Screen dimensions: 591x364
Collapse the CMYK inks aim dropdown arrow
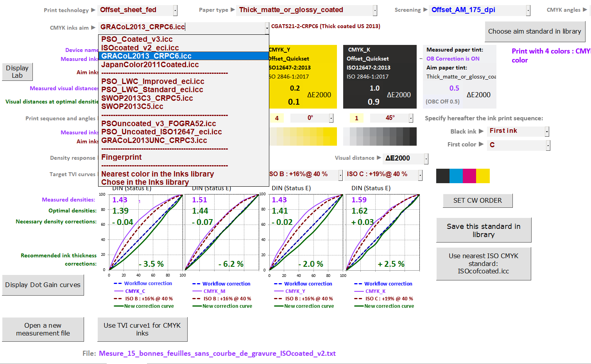click(x=267, y=28)
